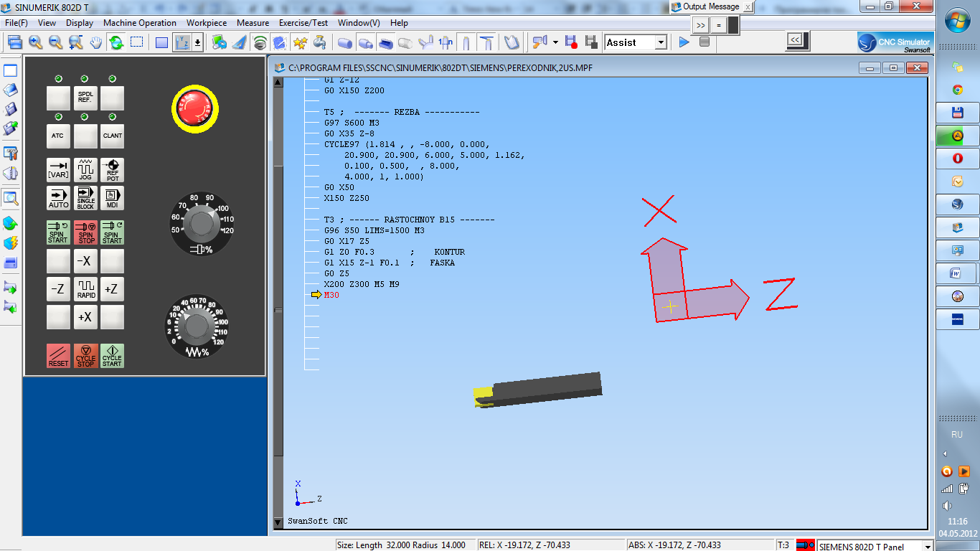Open the Help menu
Screen dimensions: 980x551
400,23
